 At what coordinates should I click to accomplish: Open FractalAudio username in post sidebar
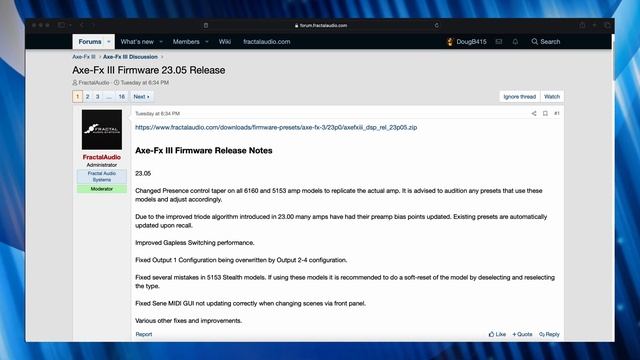point(102,157)
